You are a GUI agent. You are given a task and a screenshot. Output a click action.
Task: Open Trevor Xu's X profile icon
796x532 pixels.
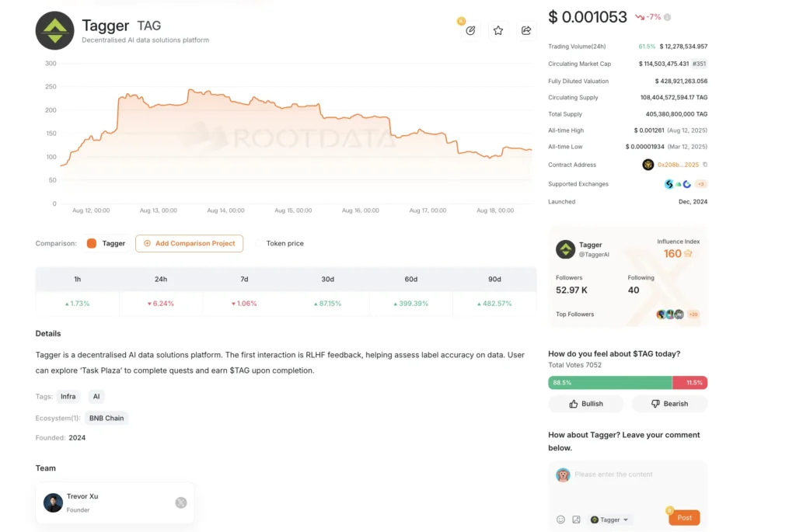point(180,502)
